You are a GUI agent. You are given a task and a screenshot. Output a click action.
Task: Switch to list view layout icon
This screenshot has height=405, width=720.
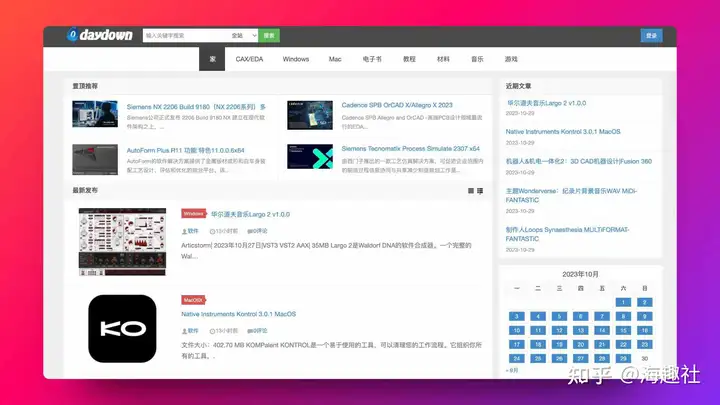[480, 190]
